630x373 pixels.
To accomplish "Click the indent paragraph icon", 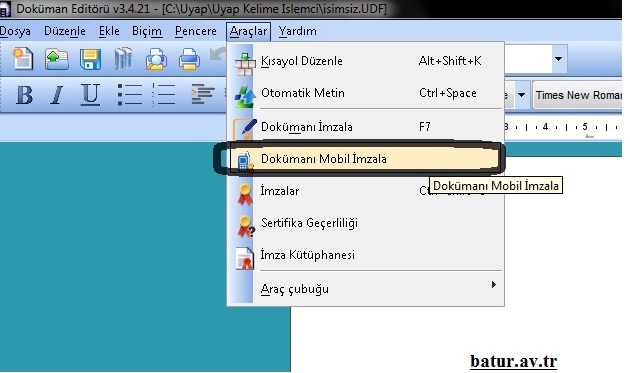I will pos(202,94).
